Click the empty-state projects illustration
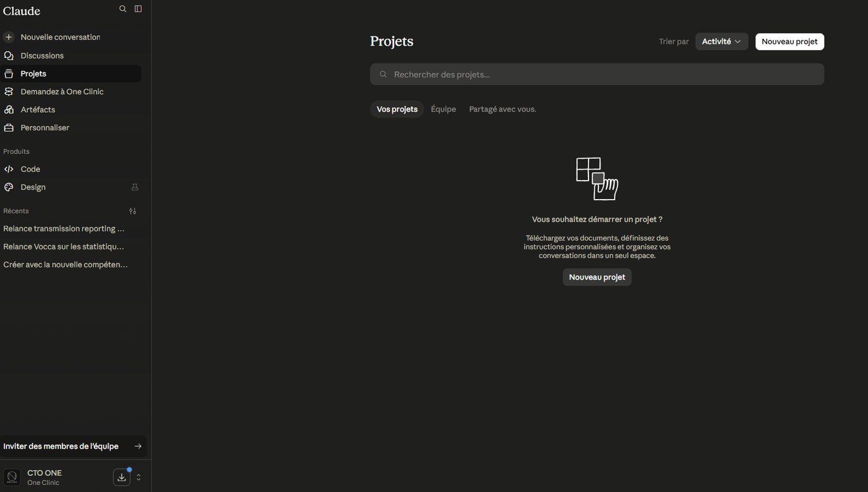 pyautogui.click(x=597, y=179)
